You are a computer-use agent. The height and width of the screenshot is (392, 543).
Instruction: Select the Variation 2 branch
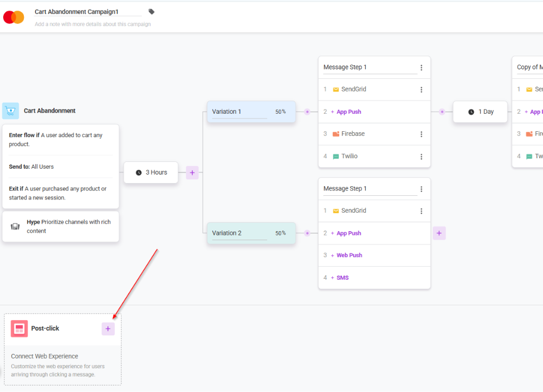[251, 233]
